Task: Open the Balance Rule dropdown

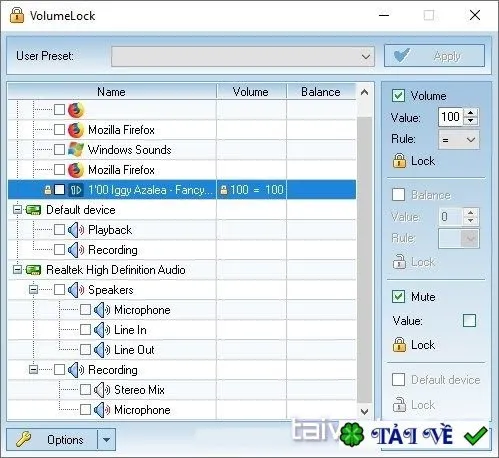Action: [459, 238]
